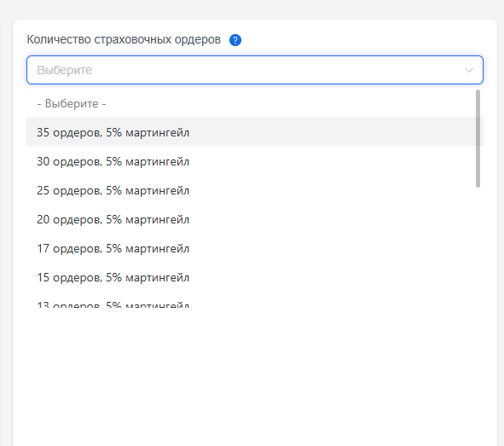Select 17 ордеров, 5% мартингейл option
This screenshot has height=446, width=504.
[x=255, y=248]
